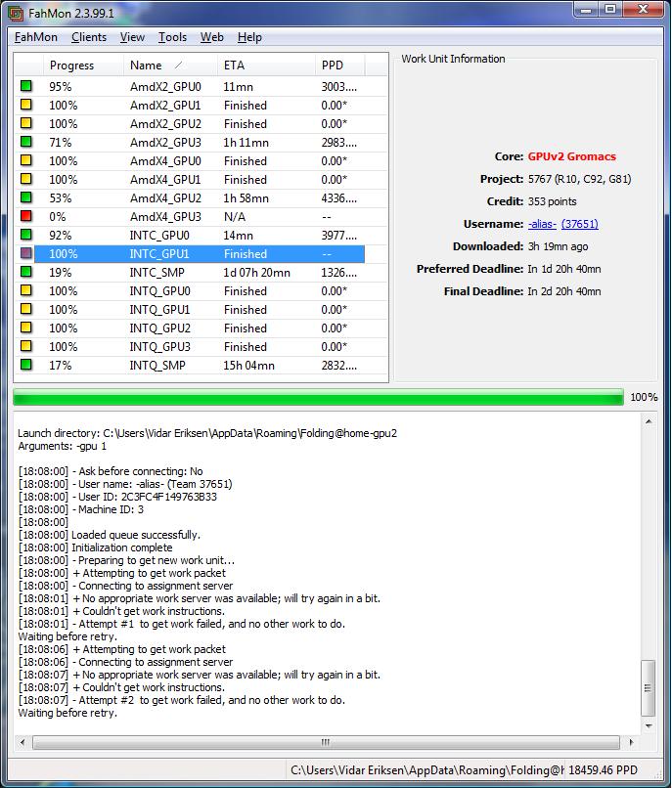Click the ETA value 15h 04mn
Image resolution: width=672 pixels, height=788 pixels.
249,366
